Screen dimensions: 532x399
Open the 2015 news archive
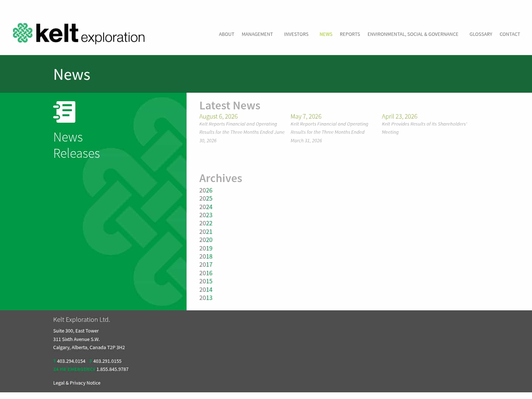click(x=206, y=281)
